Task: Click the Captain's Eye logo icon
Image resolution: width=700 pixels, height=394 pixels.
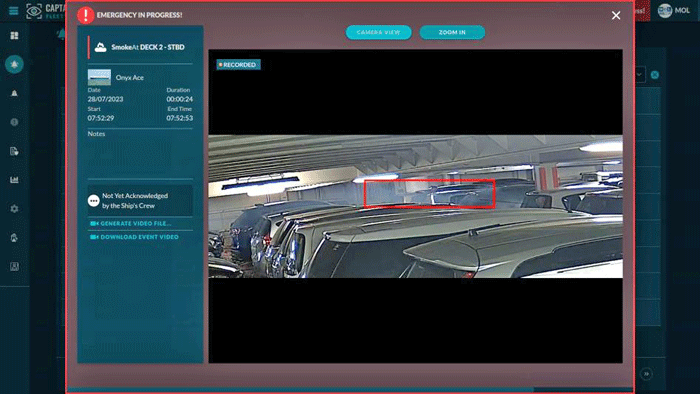Action: pyautogui.click(x=34, y=11)
